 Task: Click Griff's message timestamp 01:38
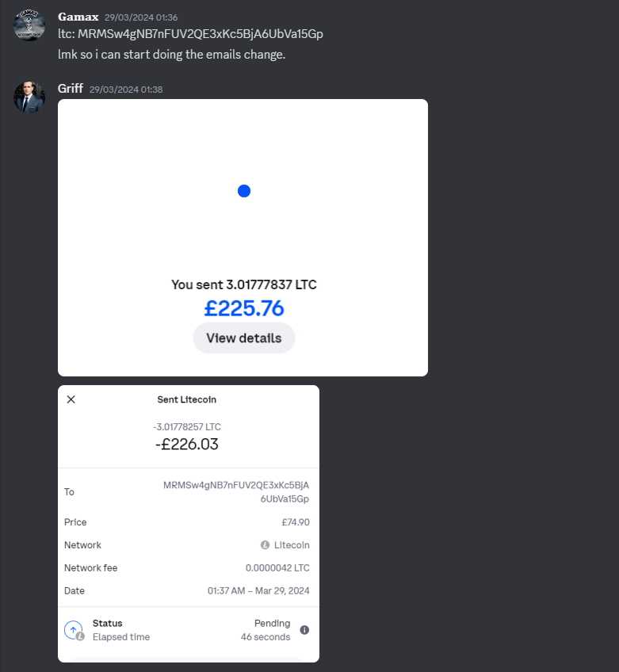126,90
